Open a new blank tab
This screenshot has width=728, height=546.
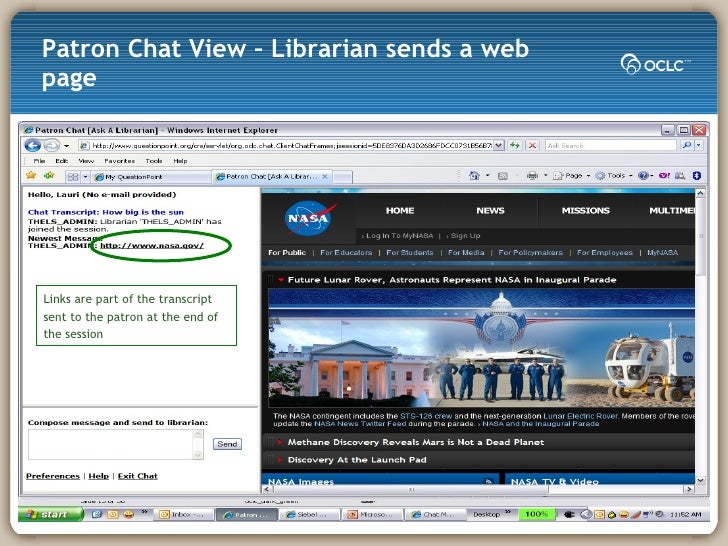tap(343, 177)
